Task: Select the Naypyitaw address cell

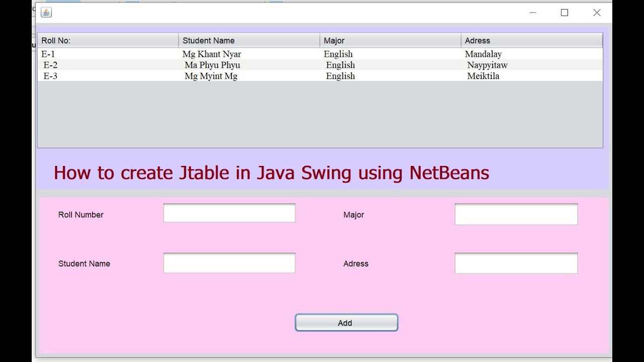Action: tap(532, 65)
